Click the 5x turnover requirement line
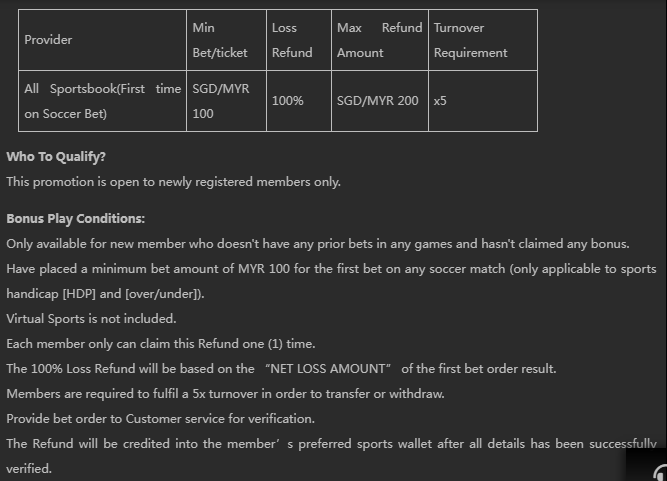The image size is (667, 481). coord(225,394)
